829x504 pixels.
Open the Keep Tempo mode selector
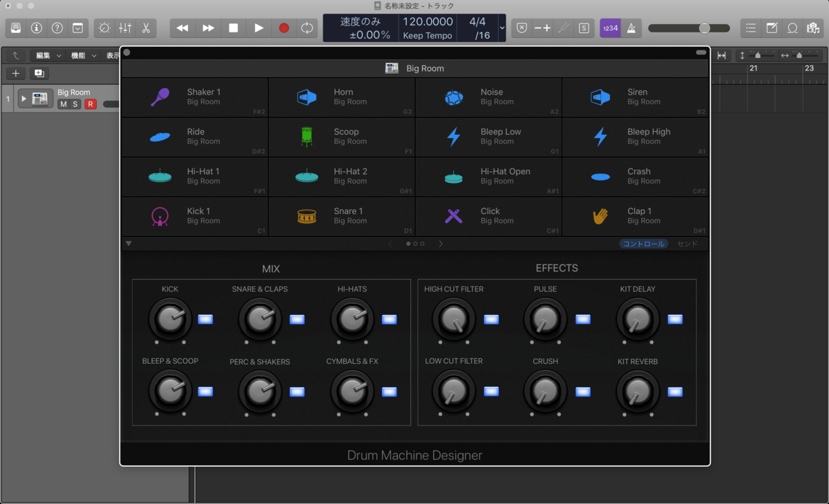pyautogui.click(x=428, y=36)
